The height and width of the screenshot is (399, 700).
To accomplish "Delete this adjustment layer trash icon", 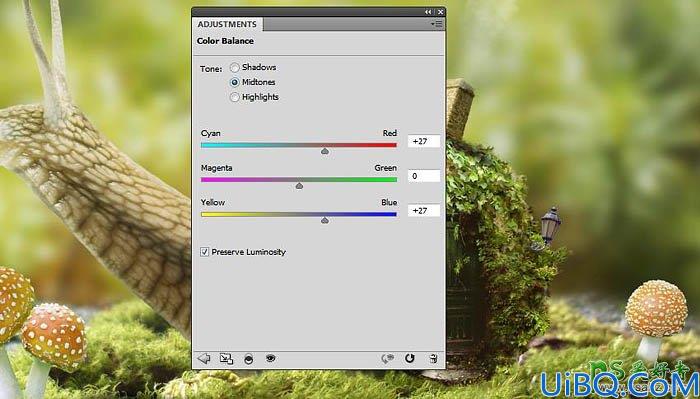I will [x=433, y=358].
